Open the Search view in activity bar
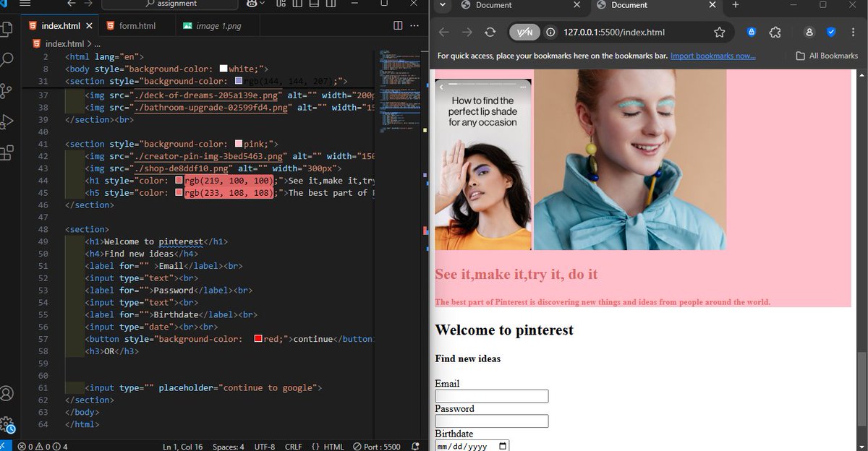868x451 pixels. (x=7, y=60)
